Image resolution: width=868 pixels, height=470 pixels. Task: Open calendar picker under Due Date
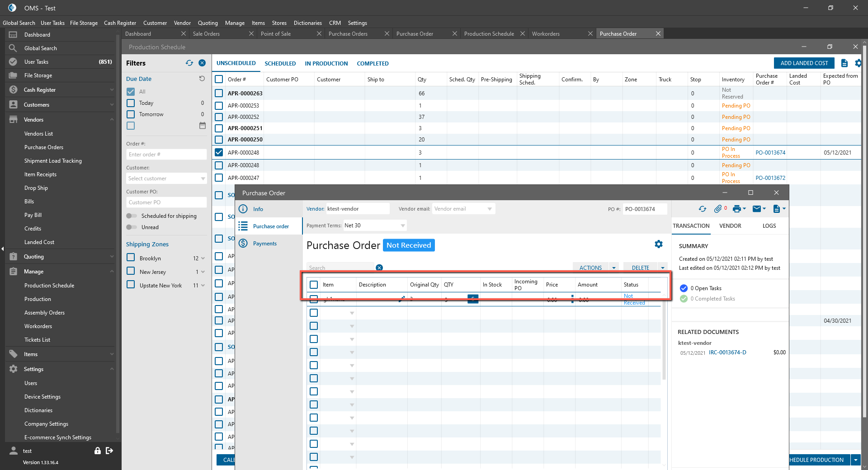(x=203, y=126)
